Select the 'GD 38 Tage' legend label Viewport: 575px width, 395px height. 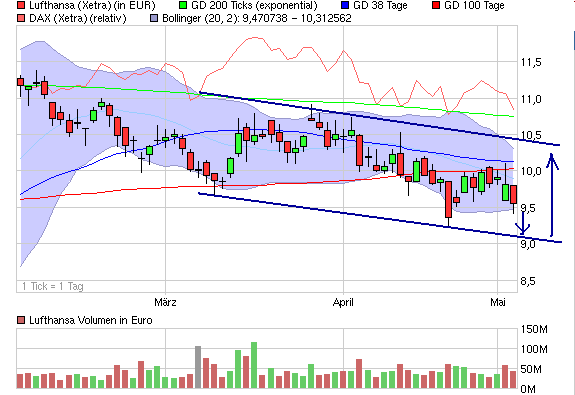point(380,5)
